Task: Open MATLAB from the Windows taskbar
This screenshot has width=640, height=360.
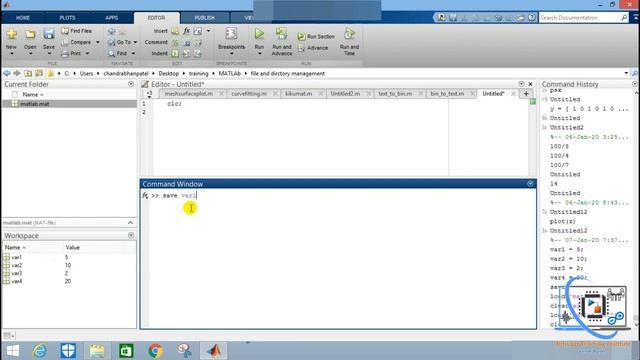Action: point(213,350)
